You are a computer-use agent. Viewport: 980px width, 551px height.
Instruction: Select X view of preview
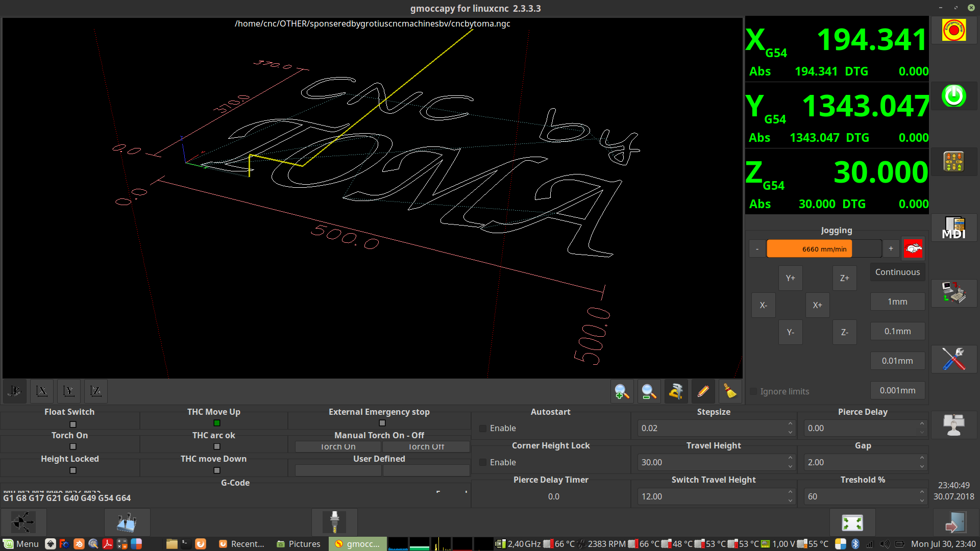point(42,391)
